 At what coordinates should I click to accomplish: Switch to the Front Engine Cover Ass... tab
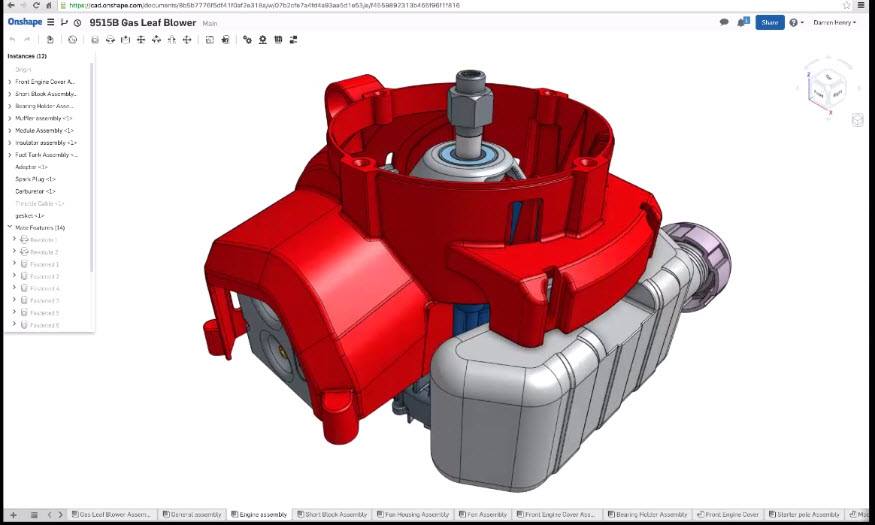click(556, 514)
